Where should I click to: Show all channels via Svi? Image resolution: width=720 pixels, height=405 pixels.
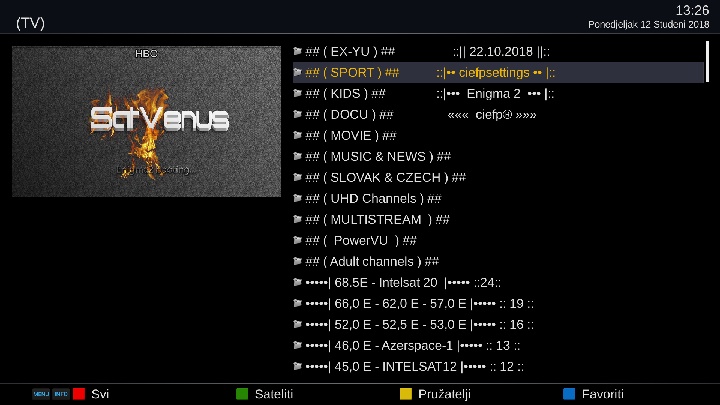100,394
